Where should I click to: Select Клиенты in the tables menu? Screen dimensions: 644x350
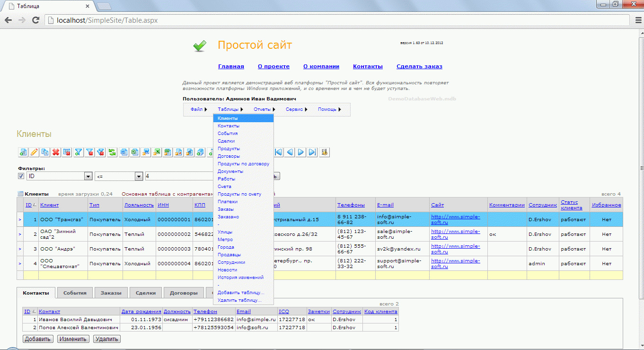[243, 118]
